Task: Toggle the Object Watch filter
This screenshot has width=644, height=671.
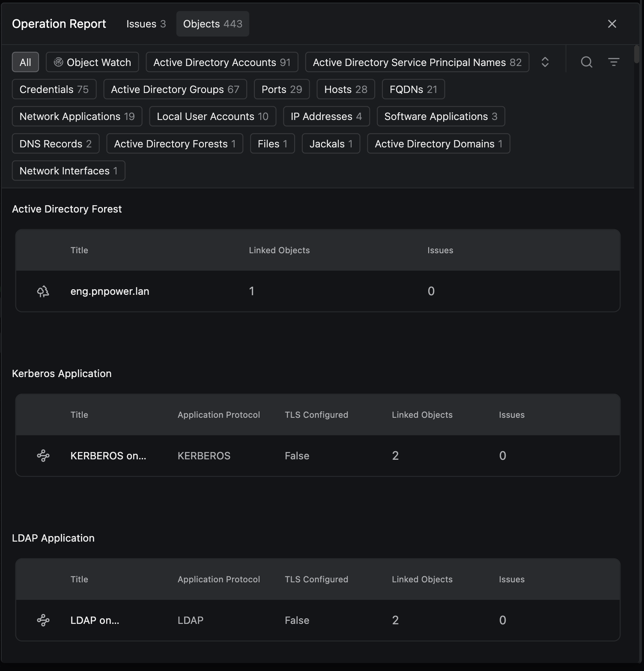Action: click(x=92, y=63)
